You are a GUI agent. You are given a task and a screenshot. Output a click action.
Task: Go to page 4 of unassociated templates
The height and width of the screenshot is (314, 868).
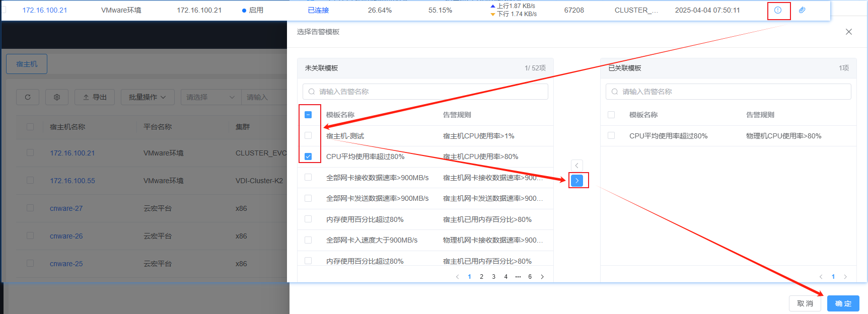coord(505,277)
